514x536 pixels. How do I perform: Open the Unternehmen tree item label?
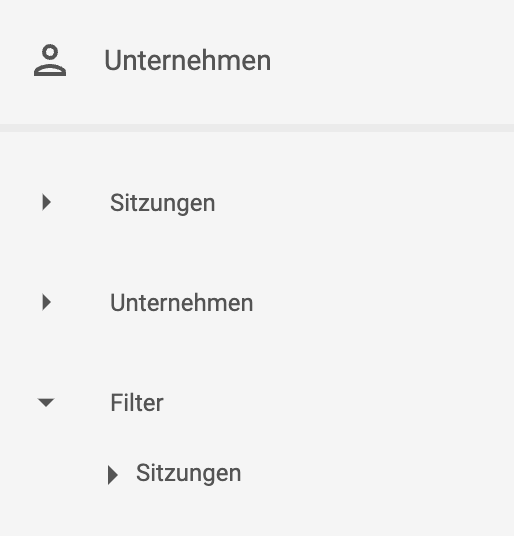pos(181,303)
